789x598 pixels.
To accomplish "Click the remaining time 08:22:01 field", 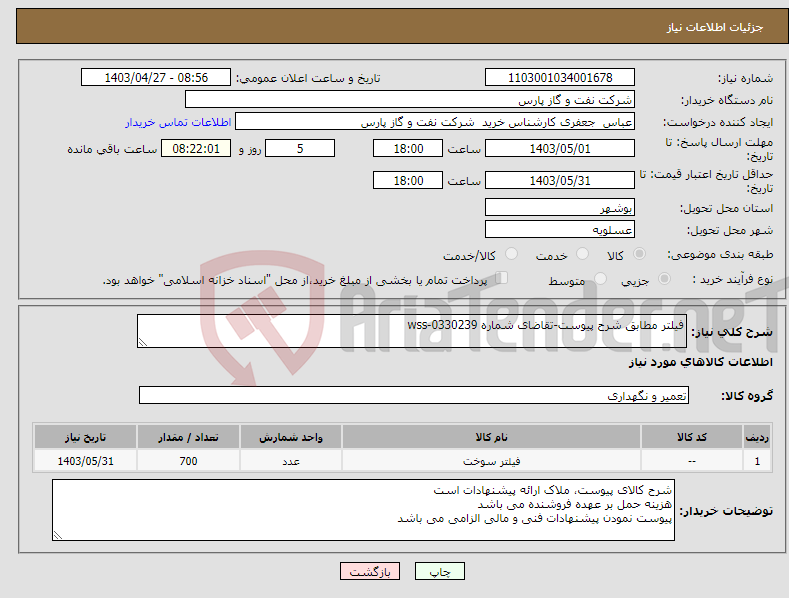I will pyautogui.click(x=196, y=148).
